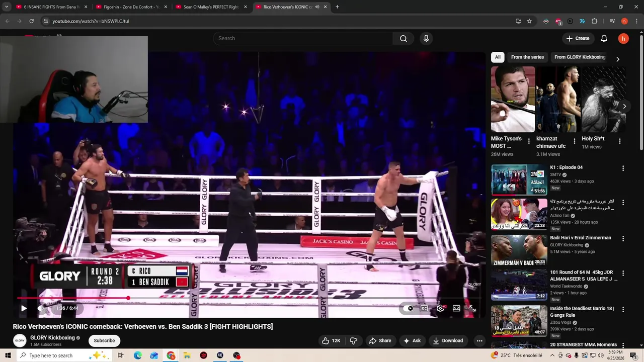The height and width of the screenshot is (362, 644).
Task: Open the Windows Start menu
Action: click(x=8, y=355)
